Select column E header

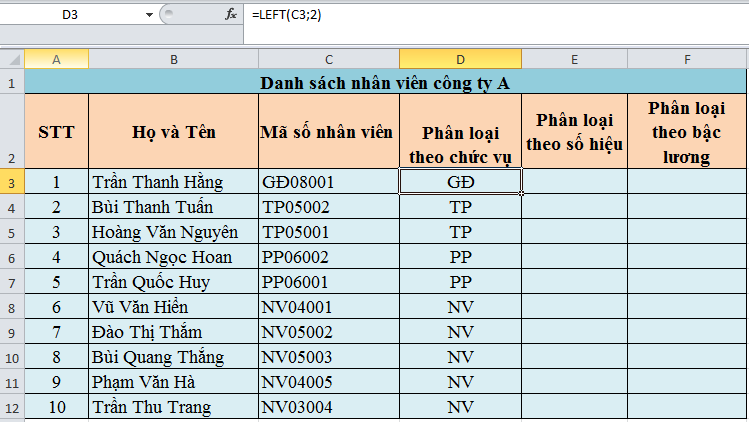[574, 59]
